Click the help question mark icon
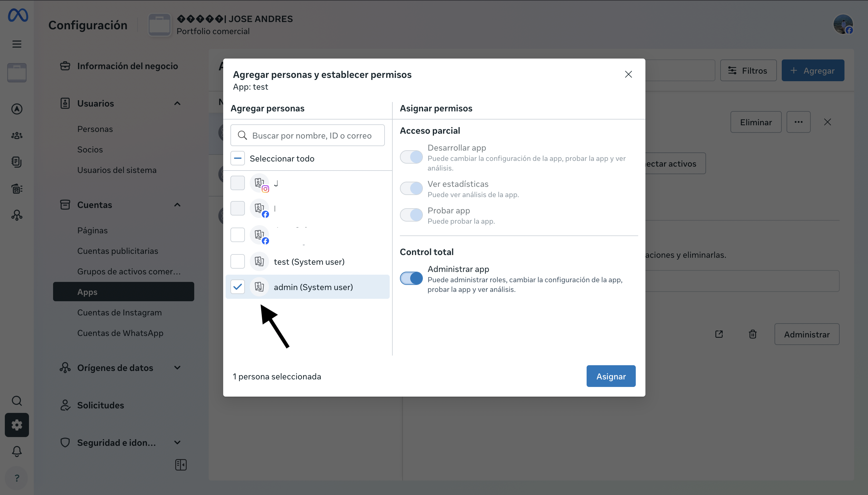Viewport: 868px width, 495px height. [17, 478]
